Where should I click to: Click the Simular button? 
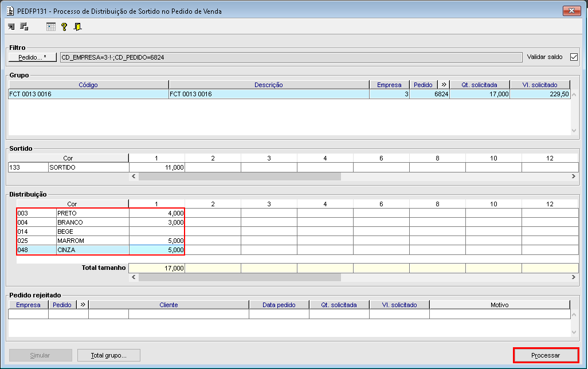pyautogui.click(x=41, y=355)
